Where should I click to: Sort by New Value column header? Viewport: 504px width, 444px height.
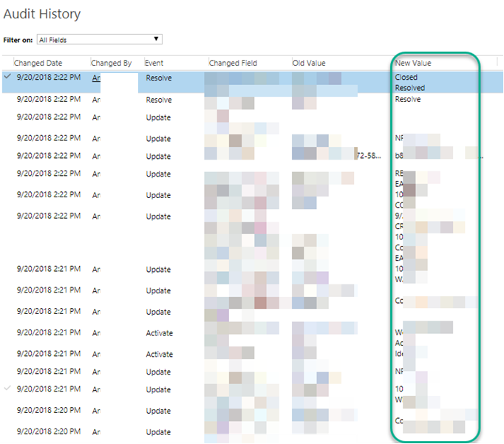(413, 63)
